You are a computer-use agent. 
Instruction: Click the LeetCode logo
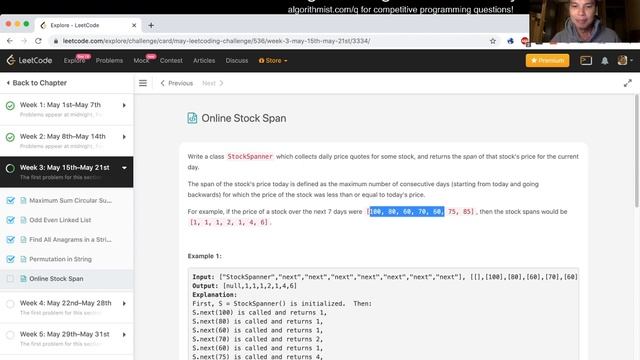point(29,60)
